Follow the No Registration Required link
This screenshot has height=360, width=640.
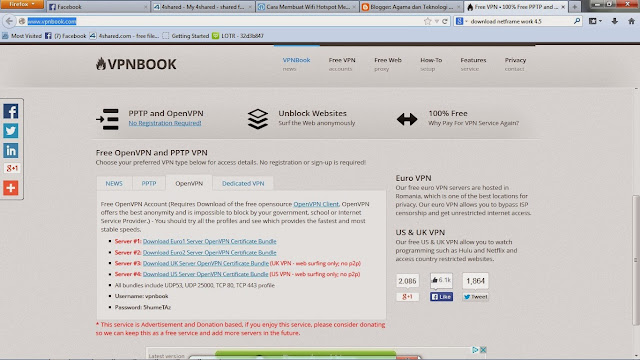pyautogui.click(x=165, y=123)
